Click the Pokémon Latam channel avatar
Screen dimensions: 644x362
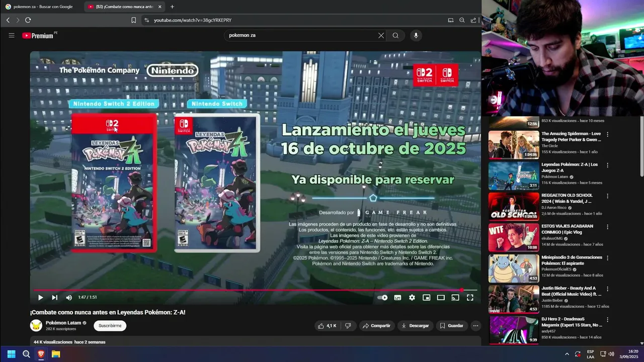pos(36,326)
